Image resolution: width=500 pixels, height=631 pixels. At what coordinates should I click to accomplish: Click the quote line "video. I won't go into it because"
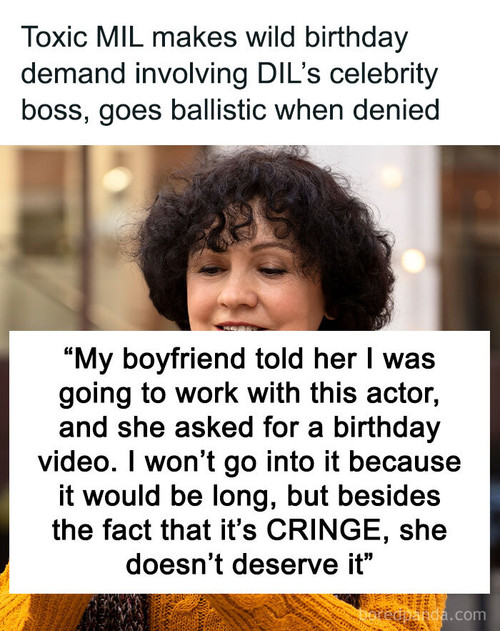pos(249,462)
